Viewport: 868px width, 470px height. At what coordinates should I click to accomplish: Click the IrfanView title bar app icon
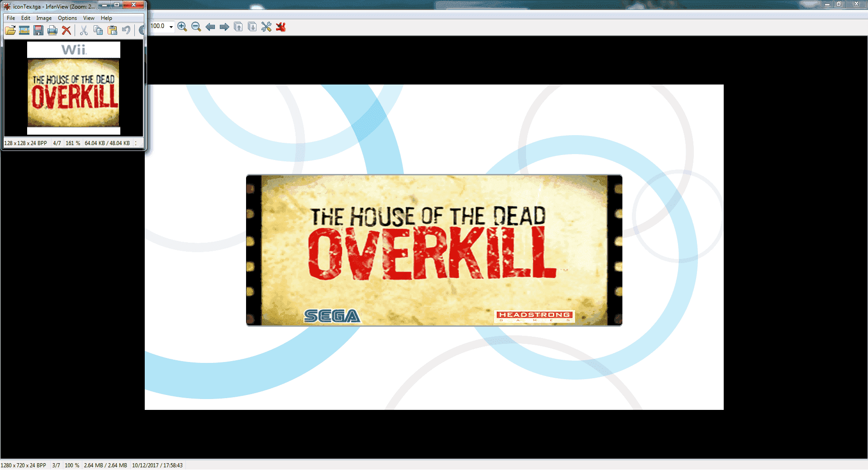click(x=7, y=6)
